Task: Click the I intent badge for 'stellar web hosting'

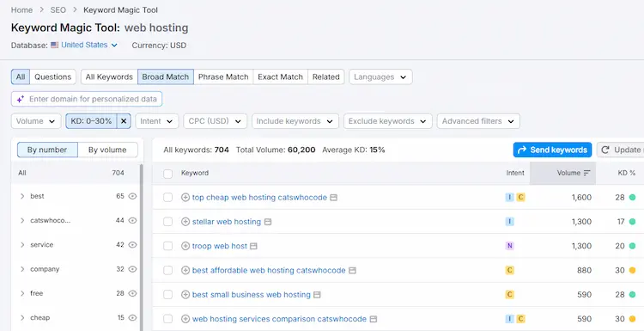Action: (510, 222)
